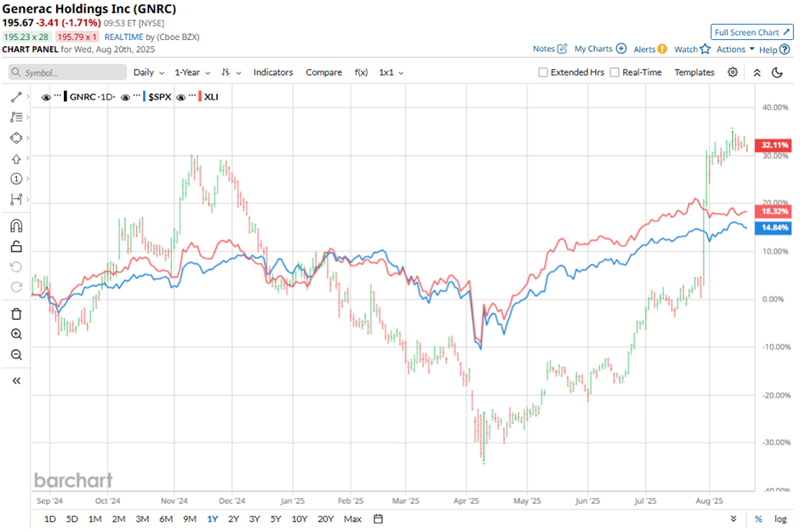Select the 5Y time range
Image resolution: width=800 pixels, height=532 pixels.
(x=276, y=518)
